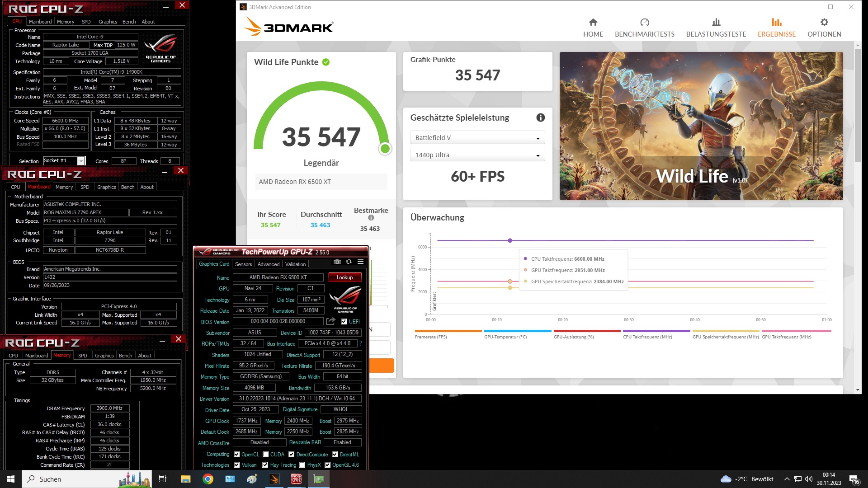Open the GPU-Z hamburger menu
This screenshot has height=488, width=868.
coord(360,262)
